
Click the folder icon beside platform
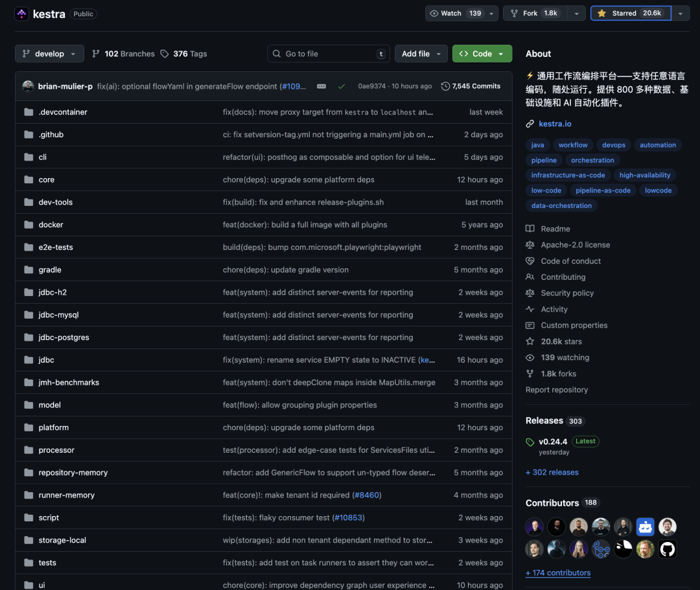[29, 427]
